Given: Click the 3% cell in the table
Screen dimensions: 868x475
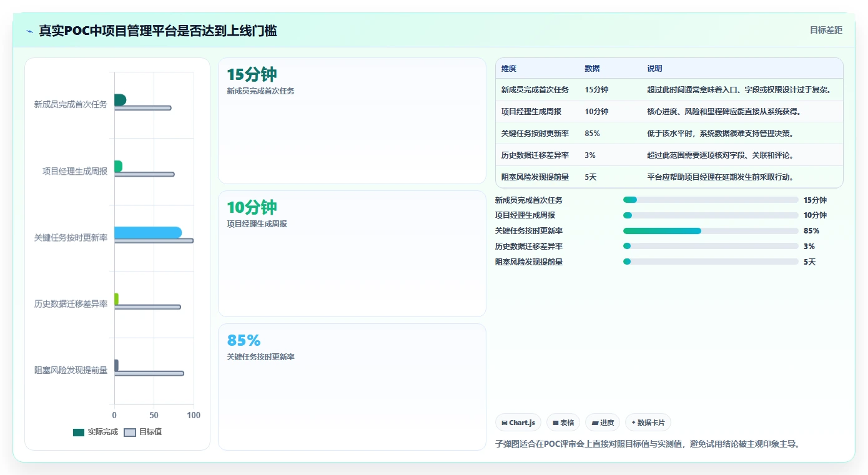Looking at the screenshot, I should 590,155.
